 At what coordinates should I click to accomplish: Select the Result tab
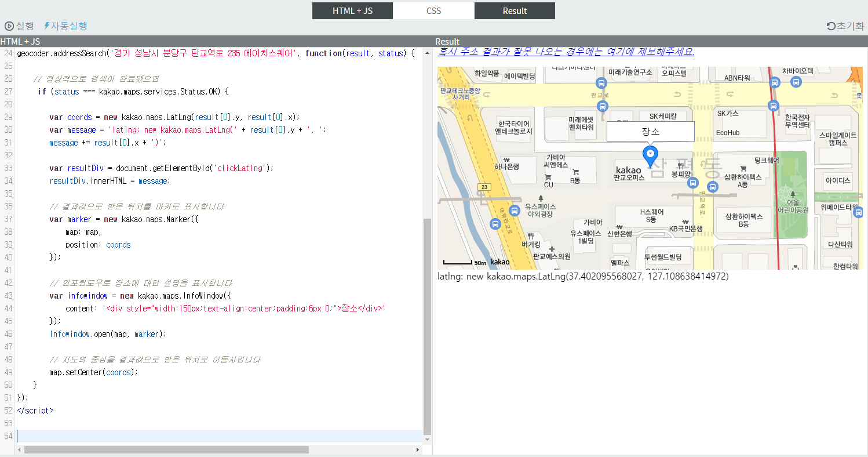(x=515, y=10)
